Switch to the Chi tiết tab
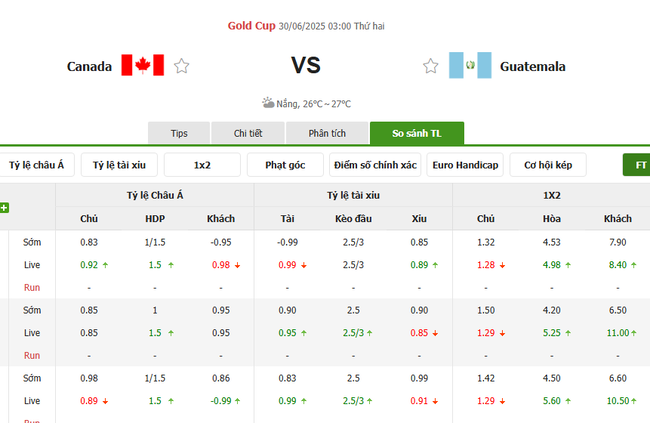The height and width of the screenshot is (423, 650). coord(248,133)
